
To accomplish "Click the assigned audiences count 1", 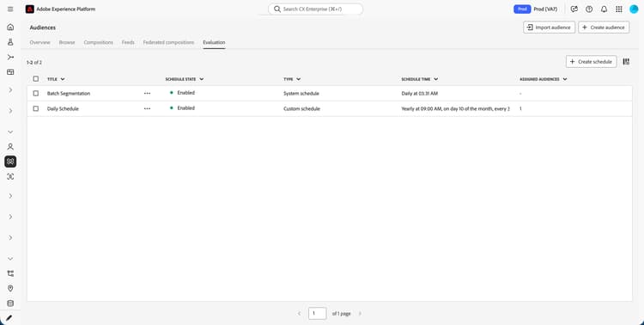I will tap(521, 108).
